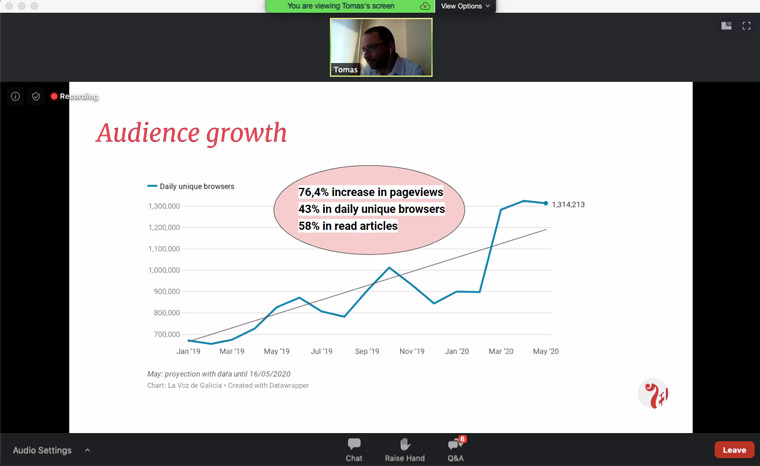Click the '76,4% increase in pageviews' text
This screenshot has width=760, height=466.
pyautogui.click(x=371, y=192)
